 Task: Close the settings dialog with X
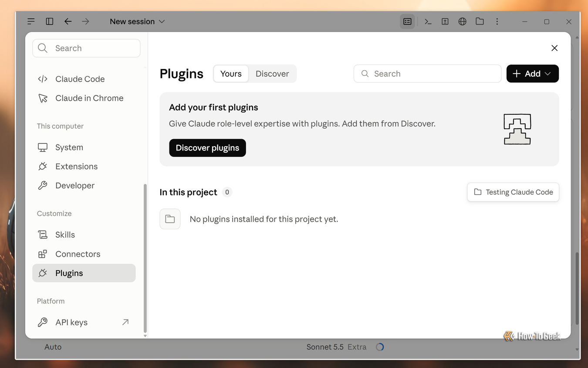(554, 48)
